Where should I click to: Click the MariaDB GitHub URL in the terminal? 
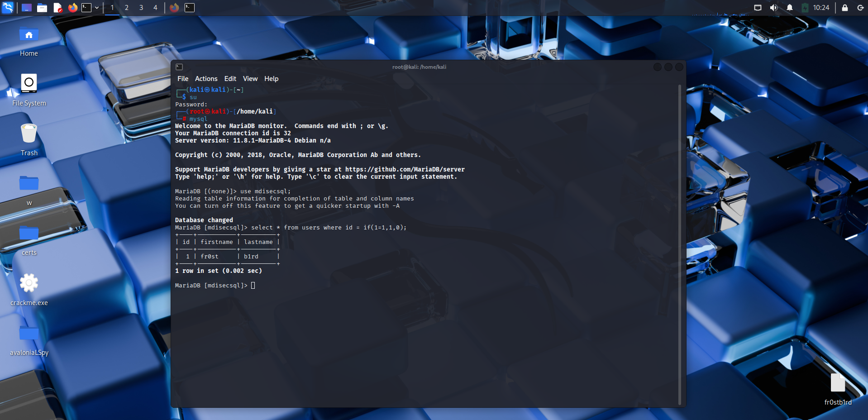(405, 170)
